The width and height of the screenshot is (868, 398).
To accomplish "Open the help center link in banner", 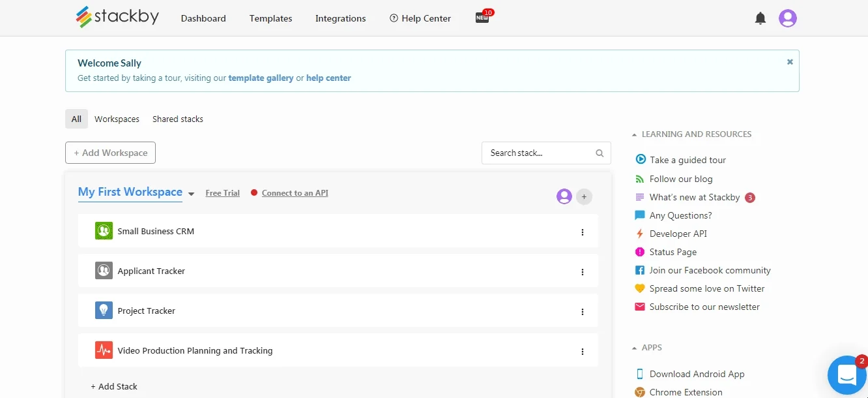I will pyautogui.click(x=328, y=78).
